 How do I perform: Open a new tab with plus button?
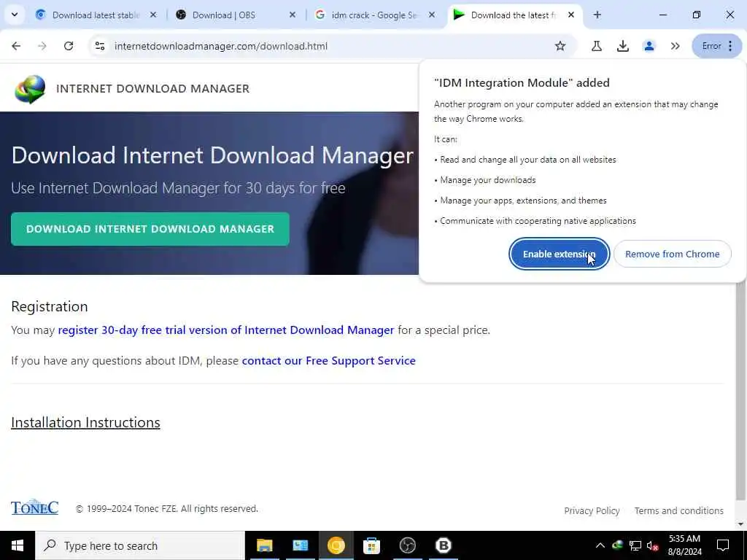pos(597,15)
